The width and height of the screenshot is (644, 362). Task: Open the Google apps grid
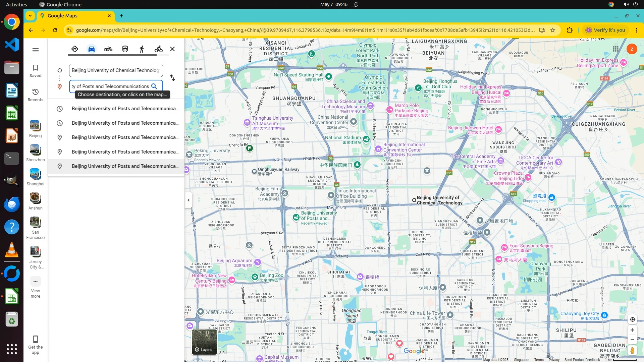[616, 49]
